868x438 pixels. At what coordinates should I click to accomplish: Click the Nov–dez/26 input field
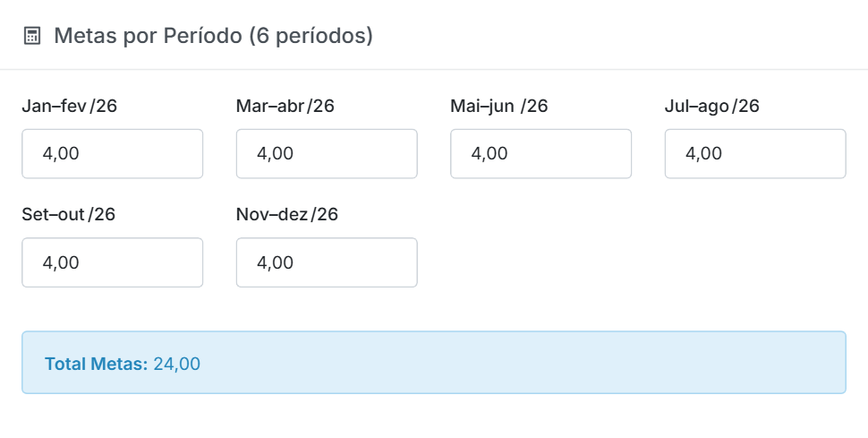tap(327, 262)
